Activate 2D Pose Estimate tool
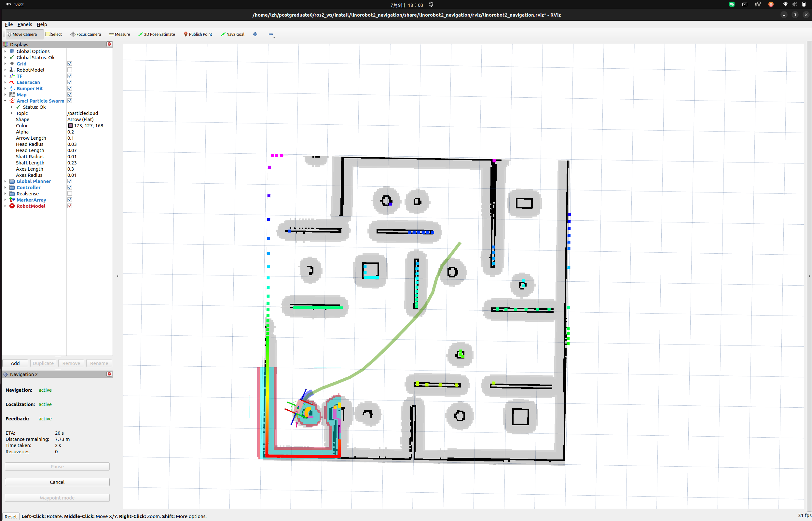812x521 pixels. [157, 34]
